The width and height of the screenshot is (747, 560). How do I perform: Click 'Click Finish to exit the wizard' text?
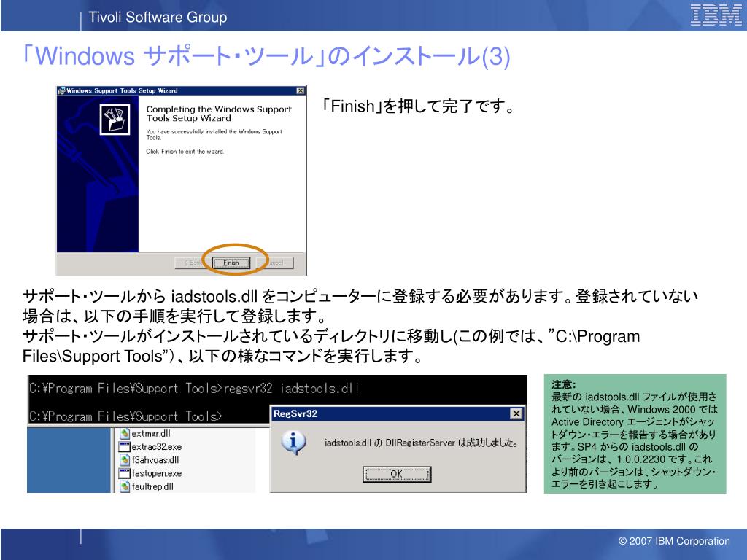click(x=185, y=152)
